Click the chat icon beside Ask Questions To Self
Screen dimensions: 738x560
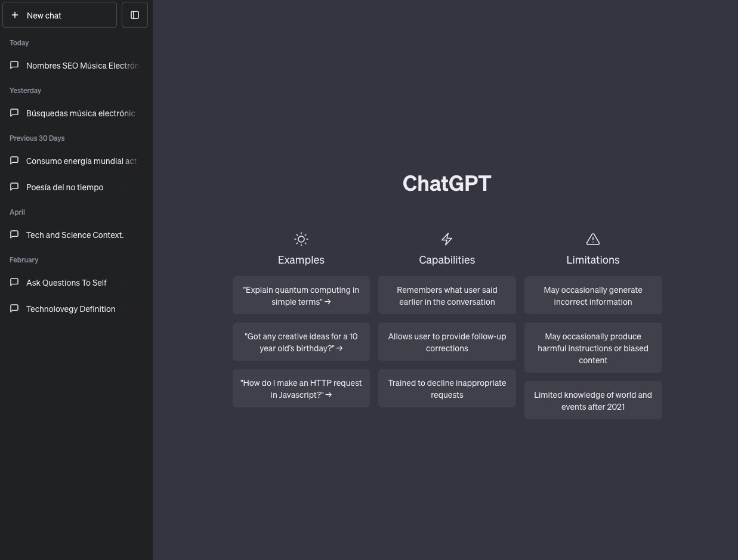[x=15, y=282]
